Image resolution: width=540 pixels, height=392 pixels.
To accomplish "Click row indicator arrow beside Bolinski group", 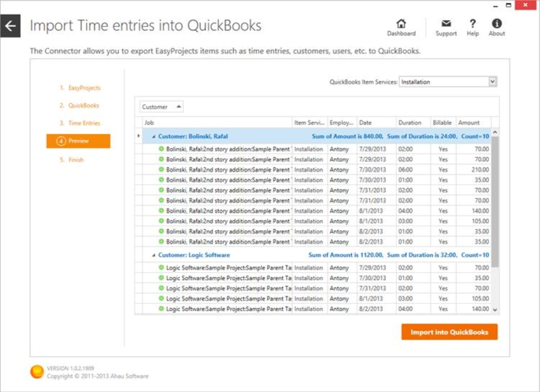I will tap(138, 136).
